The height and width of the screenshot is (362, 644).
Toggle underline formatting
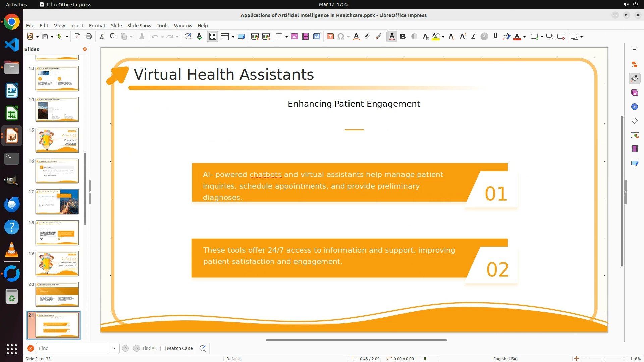[495, 37]
